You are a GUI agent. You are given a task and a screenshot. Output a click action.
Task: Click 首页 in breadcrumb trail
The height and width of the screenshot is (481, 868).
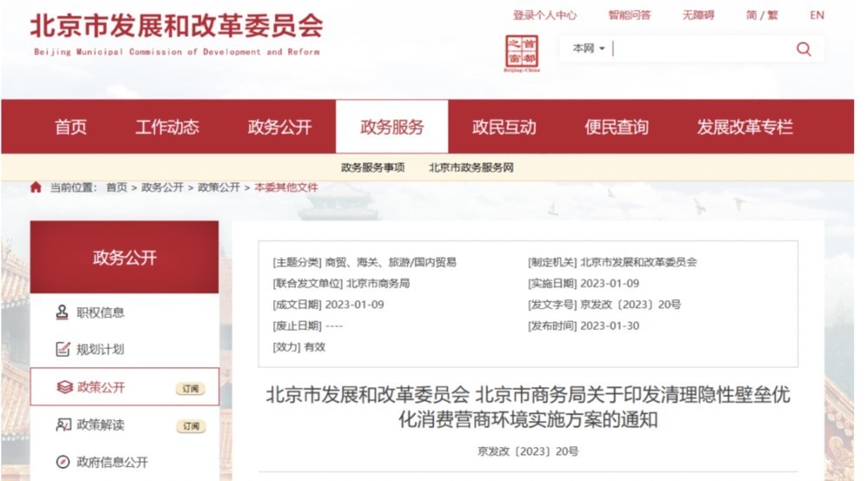[x=116, y=188]
